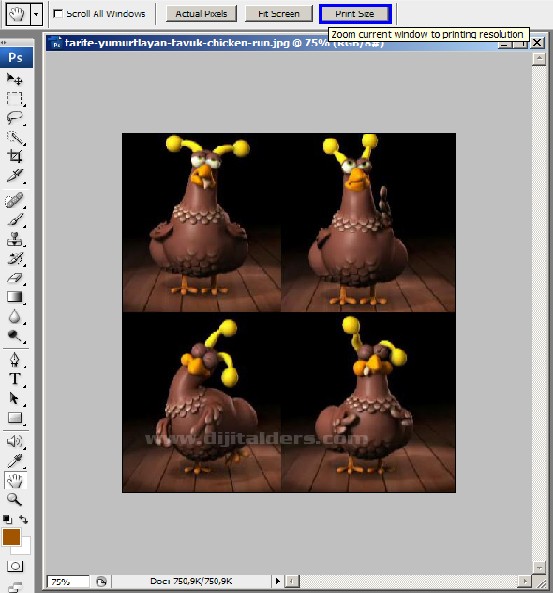Select the Clone Stamp tool
This screenshot has width=553, height=593.
pos(15,239)
